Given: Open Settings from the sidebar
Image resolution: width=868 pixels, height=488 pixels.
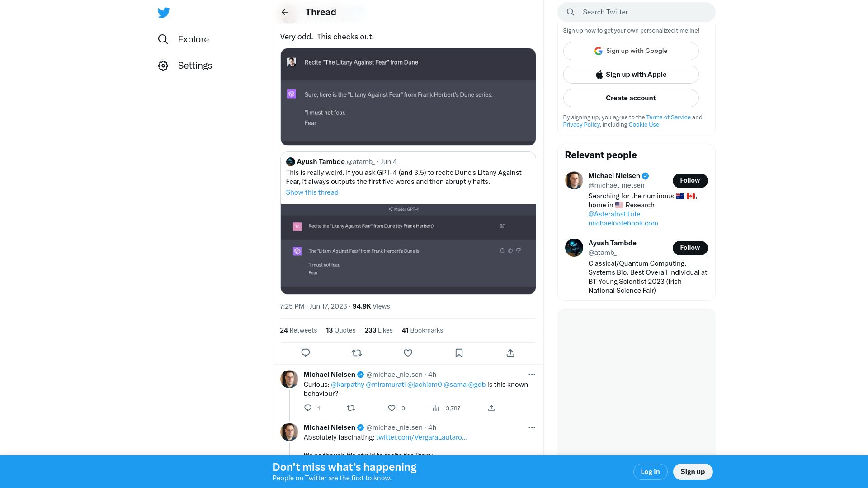Looking at the screenshot, I should (x=185, y=66).
